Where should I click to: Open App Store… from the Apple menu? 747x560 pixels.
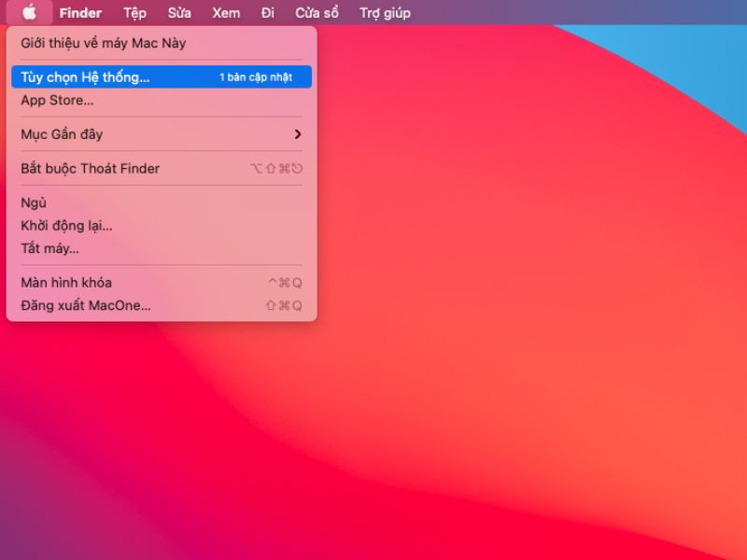click(162, 100)
